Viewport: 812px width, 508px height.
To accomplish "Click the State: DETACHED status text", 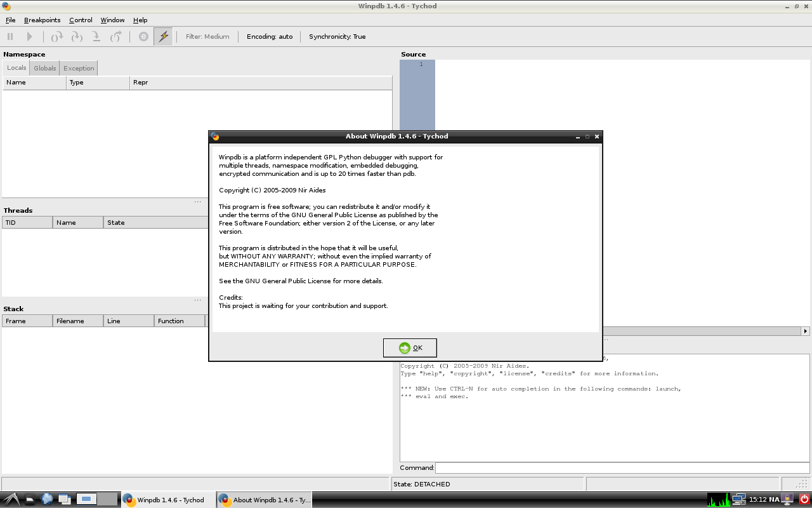I will pos(422,485).
